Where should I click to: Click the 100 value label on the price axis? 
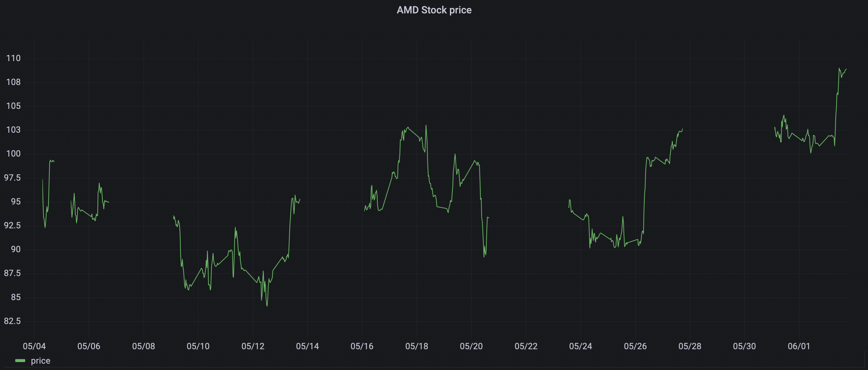coord(13,154)
